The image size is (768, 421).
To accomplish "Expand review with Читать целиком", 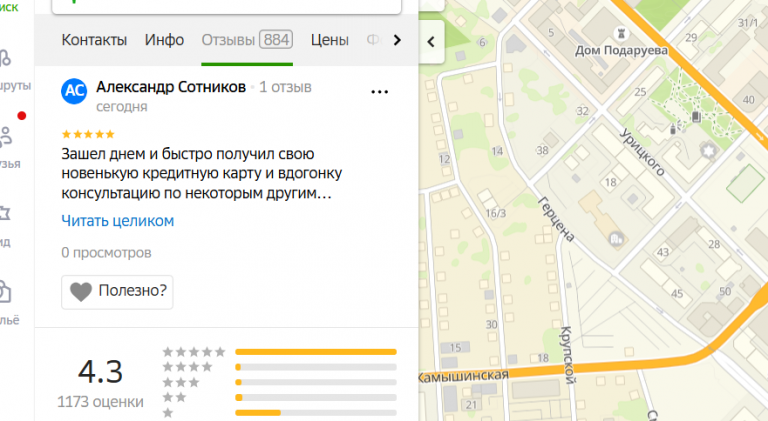I will coord(118,221).
